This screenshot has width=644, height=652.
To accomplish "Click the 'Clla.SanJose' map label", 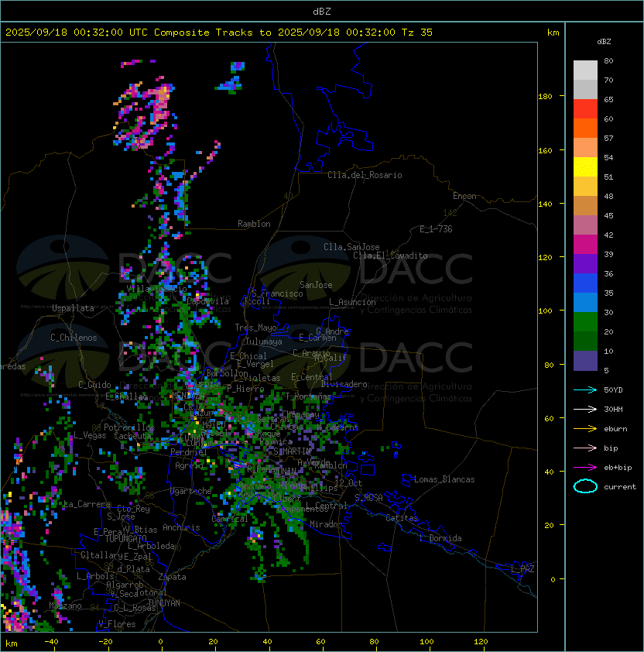I will click(351, 247).
